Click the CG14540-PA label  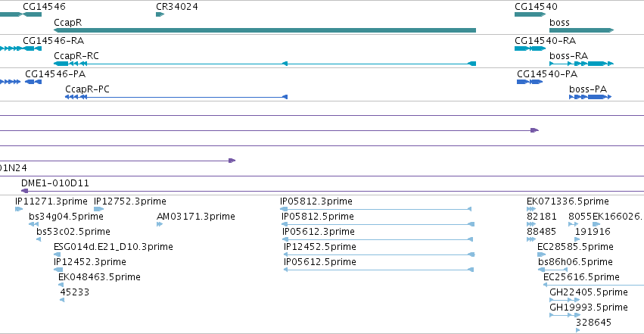[x=547, y=74]
